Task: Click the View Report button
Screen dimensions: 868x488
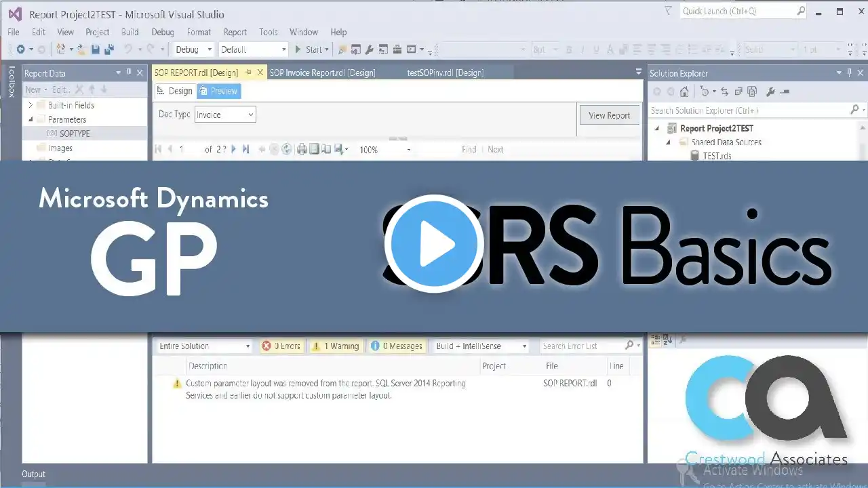Action: [x=609, y=115]
